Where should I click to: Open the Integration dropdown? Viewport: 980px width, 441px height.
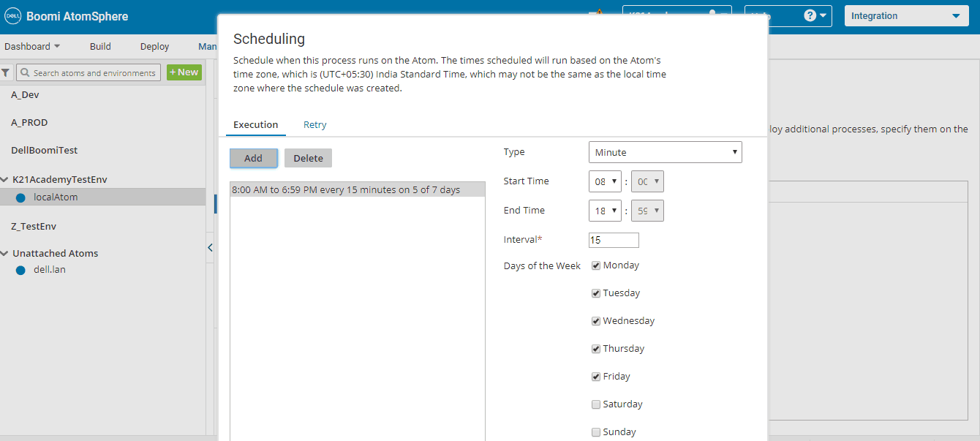pyautogui.click(x=905, y=16)
